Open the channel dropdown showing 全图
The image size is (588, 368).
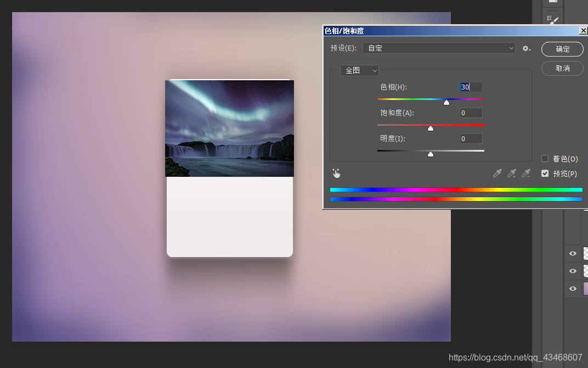pos(359,70)
